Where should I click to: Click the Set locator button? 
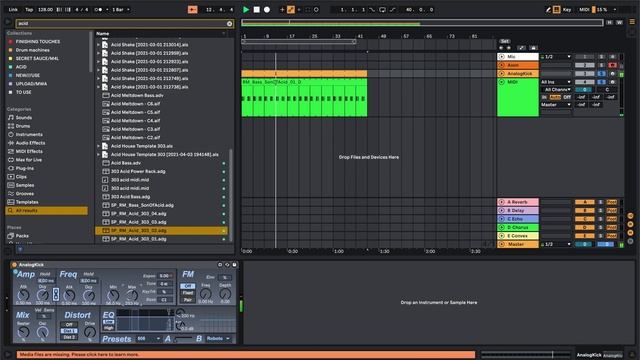[x=504, y=41]
